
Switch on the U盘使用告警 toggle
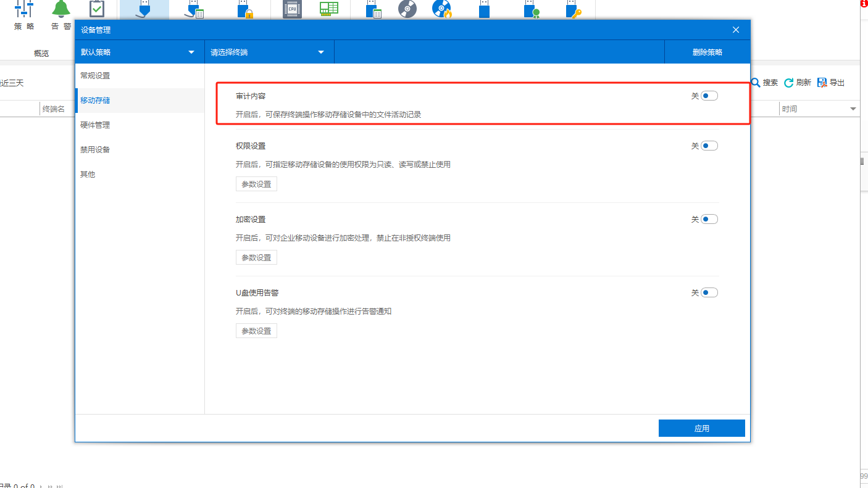(x=709, y=292)
